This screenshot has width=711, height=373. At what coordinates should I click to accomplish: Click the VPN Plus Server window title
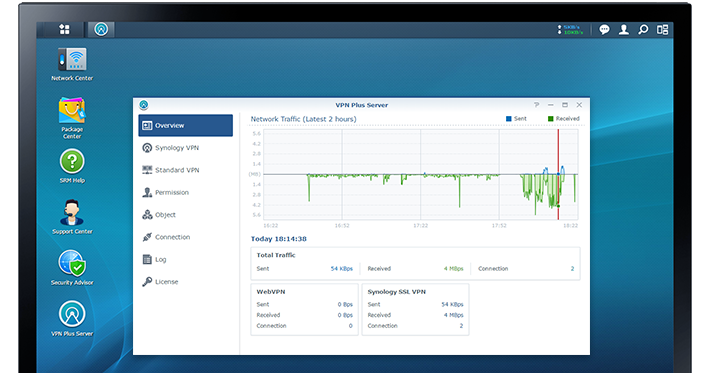coord(361,105)
